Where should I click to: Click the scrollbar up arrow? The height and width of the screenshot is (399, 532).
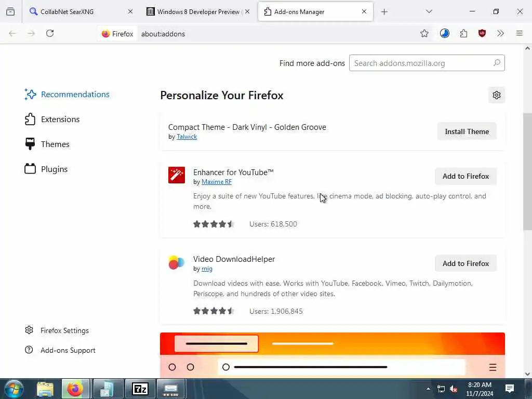tap(527, 48)
